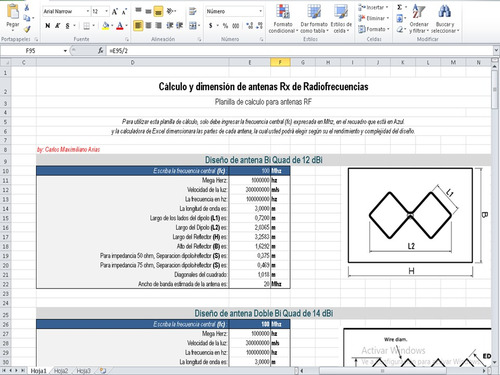Select the Format Painter brush icon
The image size is (500, 375).
pyautogui.click(x=27, y=29)
